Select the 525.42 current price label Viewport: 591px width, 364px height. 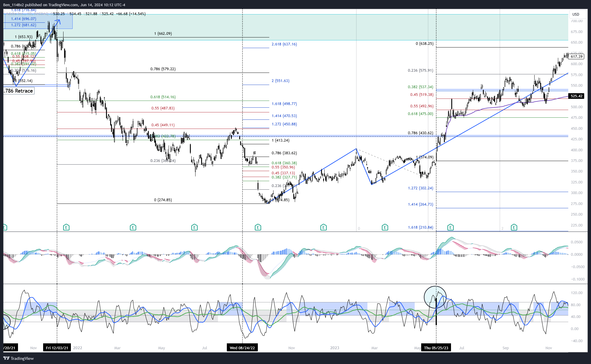pos(577,96)
